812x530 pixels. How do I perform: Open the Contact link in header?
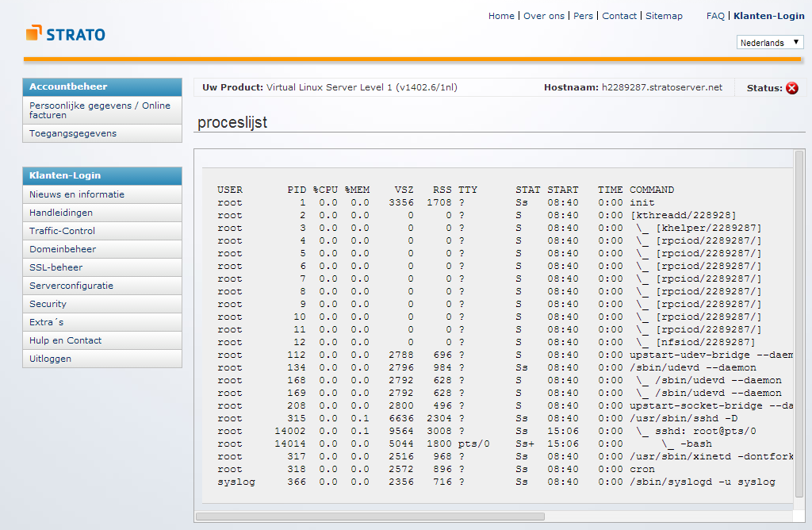619,16
